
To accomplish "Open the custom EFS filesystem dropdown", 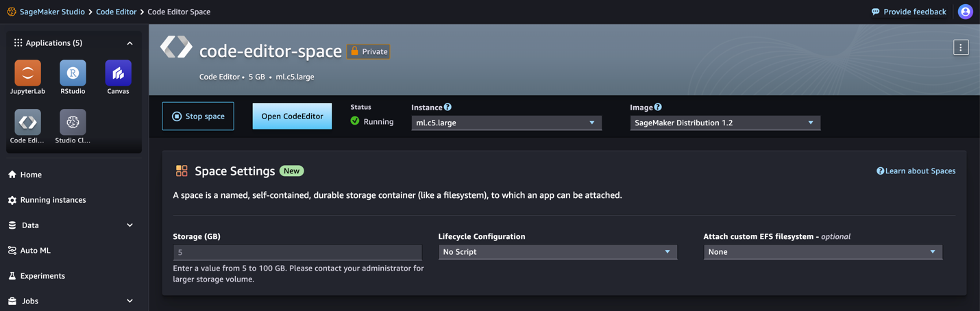I will coord(822,252).
